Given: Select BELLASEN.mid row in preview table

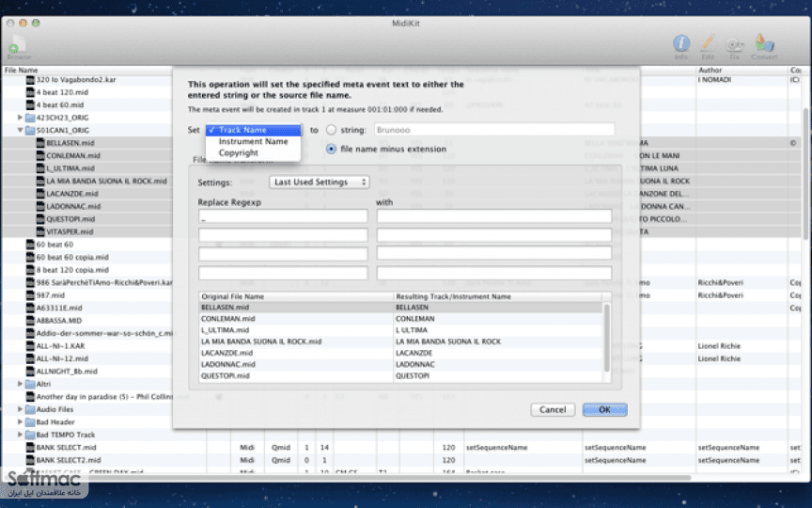Looking at the screenshot, I should 400,308.
